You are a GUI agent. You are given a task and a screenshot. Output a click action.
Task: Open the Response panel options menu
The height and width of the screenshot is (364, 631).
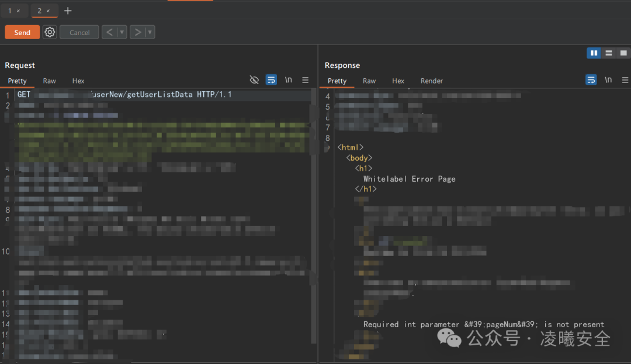tap(625, 80)
